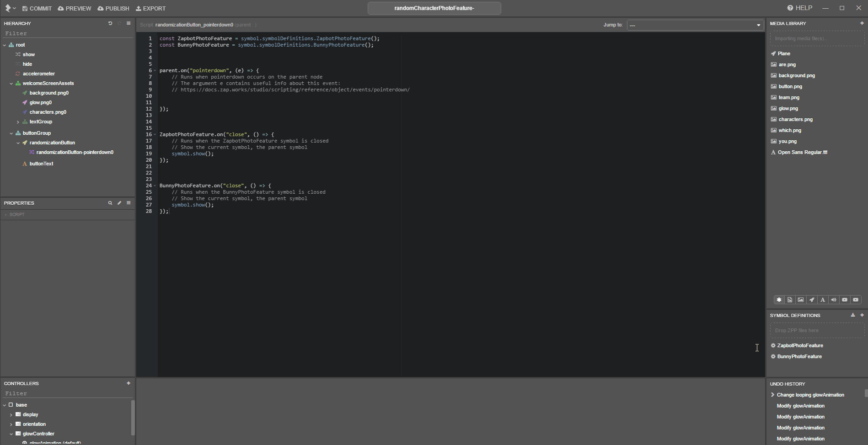This screenshot has width=868, height=445.
Task: Click the glow.png0 plane icon
Action: [x=25, y=102]
